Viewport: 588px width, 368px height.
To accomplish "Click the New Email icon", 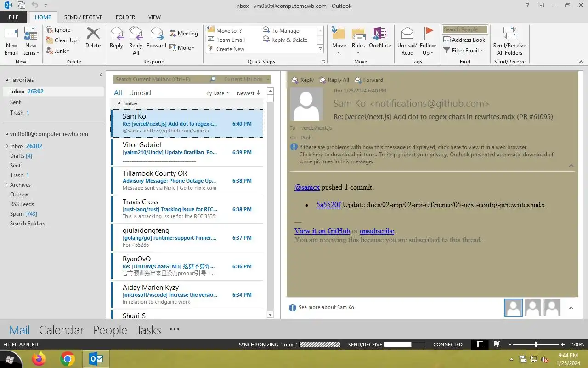I will [x=11, y=41].
